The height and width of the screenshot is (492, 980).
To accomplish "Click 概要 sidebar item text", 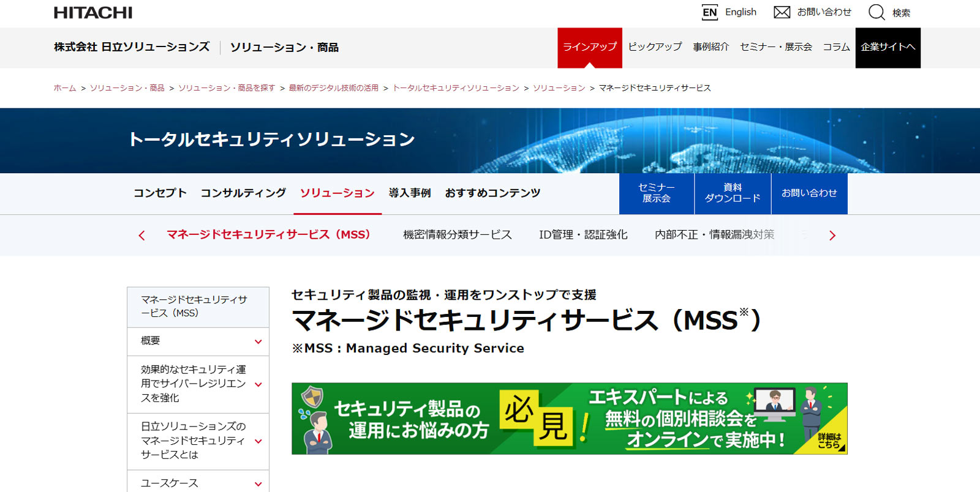I will [x=151, y=341].
